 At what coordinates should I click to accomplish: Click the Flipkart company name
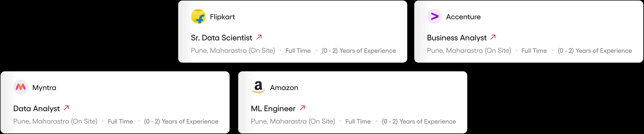pos(222,17)
